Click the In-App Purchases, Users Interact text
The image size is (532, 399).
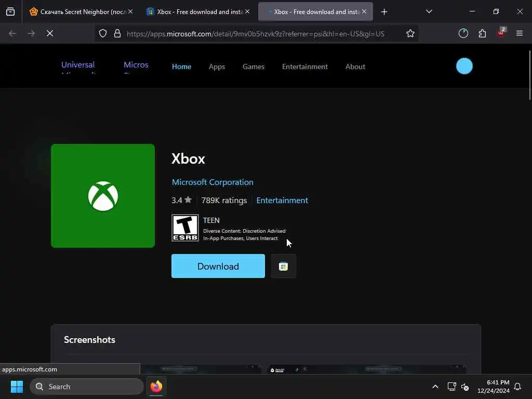tap(241, 238)
